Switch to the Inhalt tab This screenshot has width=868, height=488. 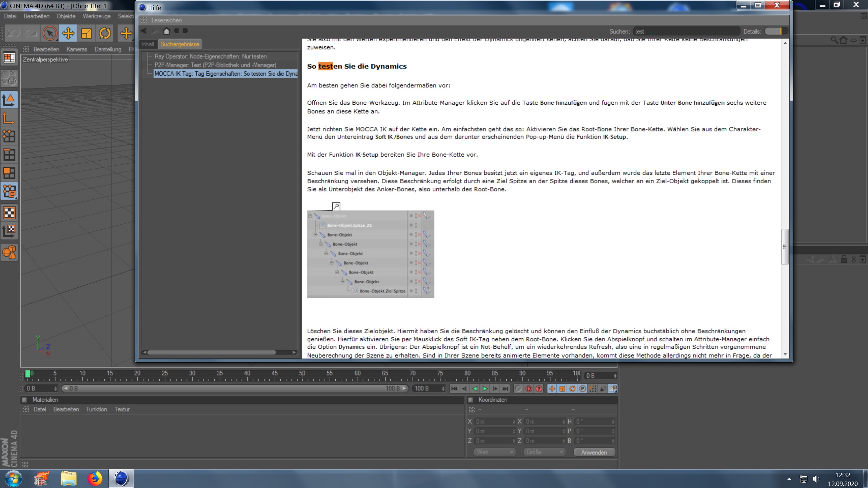(x=147, y=44)
